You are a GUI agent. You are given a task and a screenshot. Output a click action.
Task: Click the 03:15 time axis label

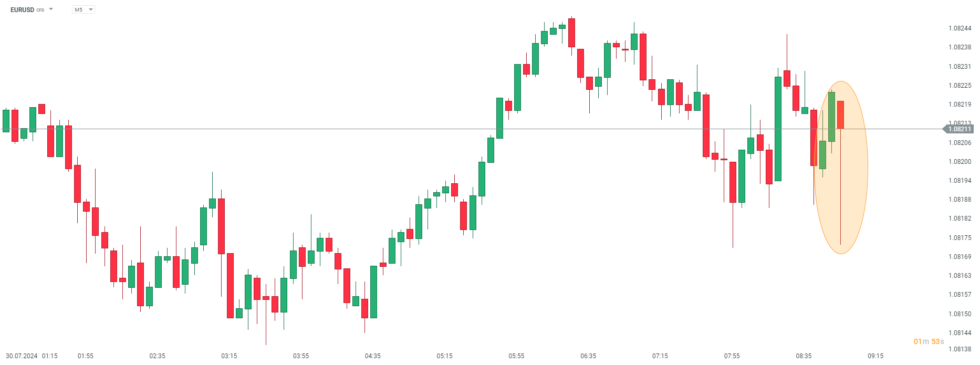click(x=229, y=356)
